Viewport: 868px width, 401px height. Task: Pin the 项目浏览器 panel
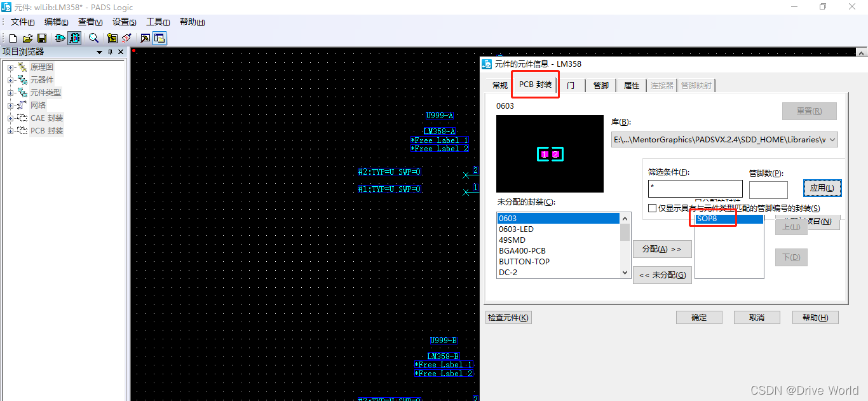point(110,52)
